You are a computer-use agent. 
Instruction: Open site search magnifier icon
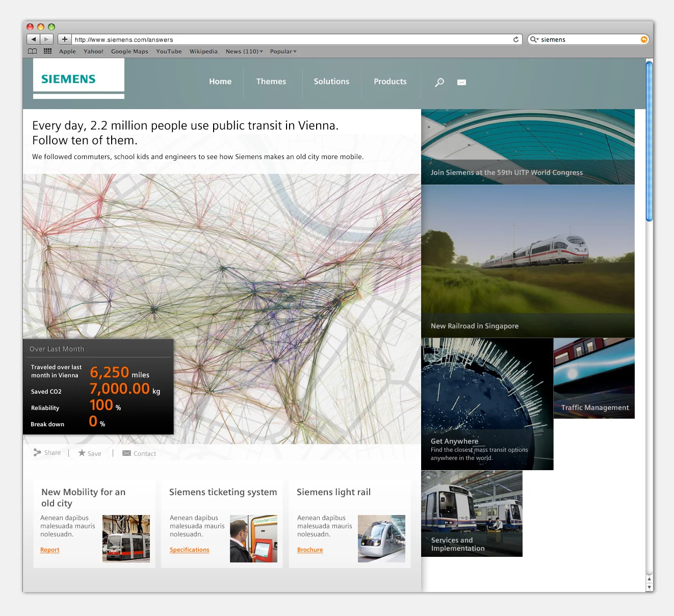[x=439, y=82]
